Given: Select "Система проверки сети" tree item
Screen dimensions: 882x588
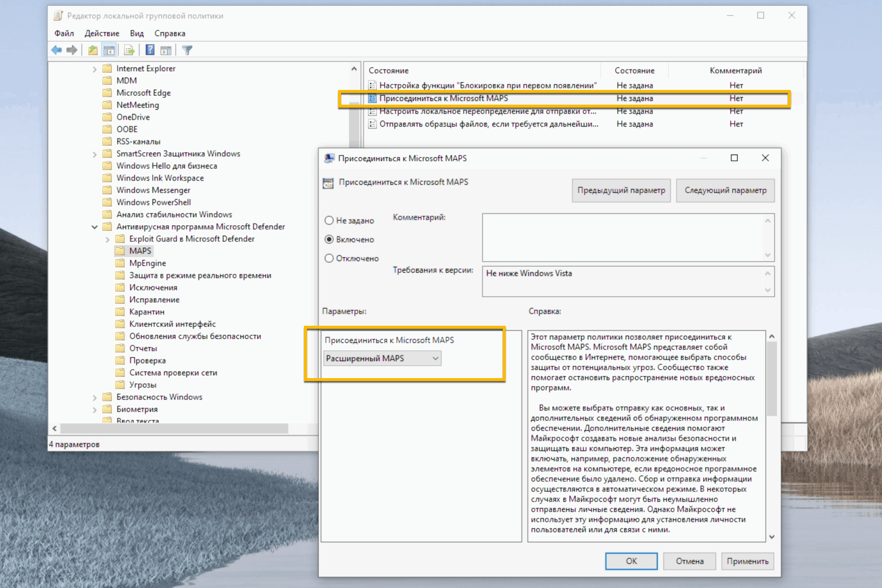Looking at the screenshot, I should click(x=173, y=373).
